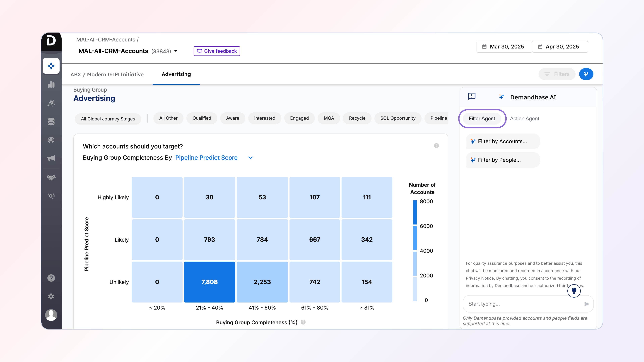
Task: Expand the MAL-All-CRM-Accounts list dropdown arrow
Action: click(176, 51)
